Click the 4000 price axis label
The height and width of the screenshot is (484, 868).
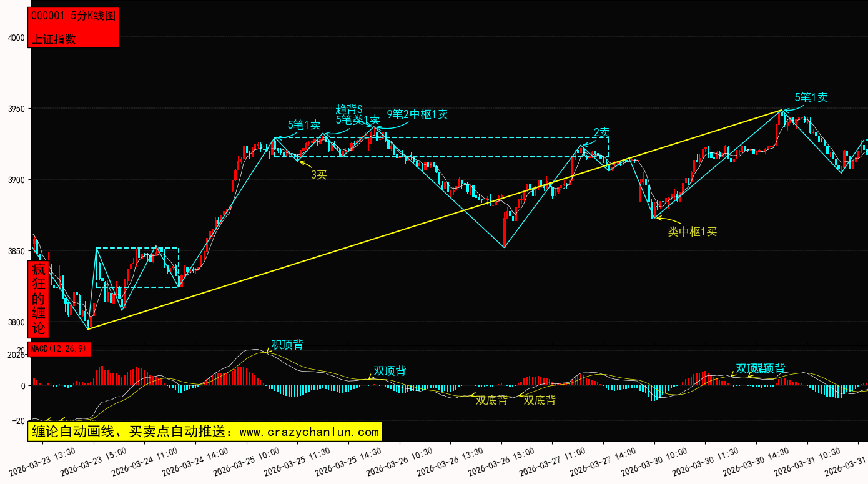coord(16,37)
